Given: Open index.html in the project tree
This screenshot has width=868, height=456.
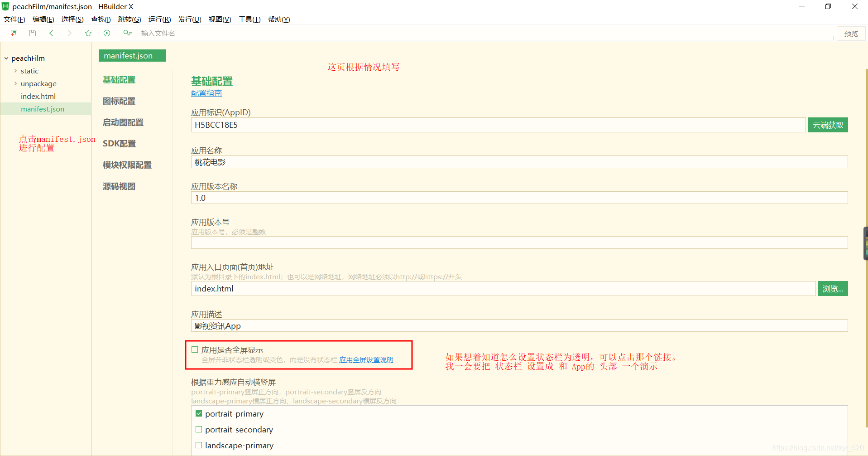Looking at the screenshot, I should pos(38,96).
